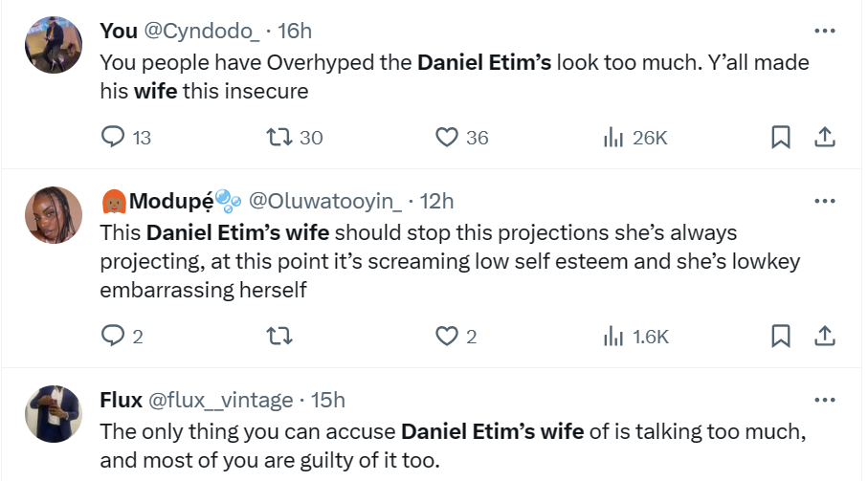Like the tweet with 36 likes
This screenshot has height=481, width=868.
[446, 138]
